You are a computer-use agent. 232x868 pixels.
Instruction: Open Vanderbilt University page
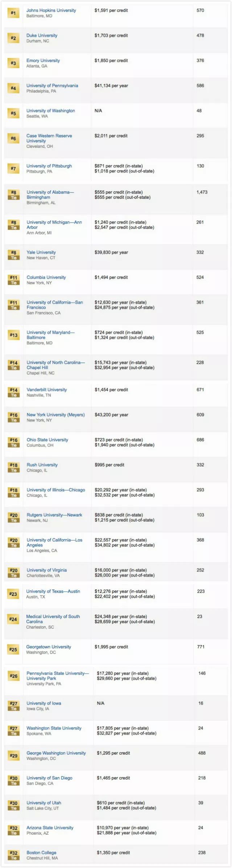pos(47,390)
